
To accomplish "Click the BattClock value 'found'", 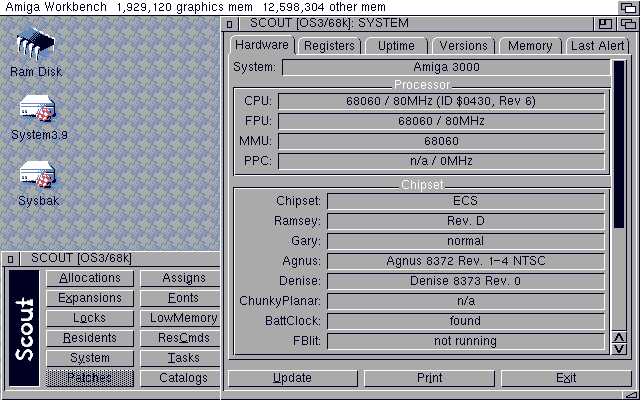I will tap(466, 321).
